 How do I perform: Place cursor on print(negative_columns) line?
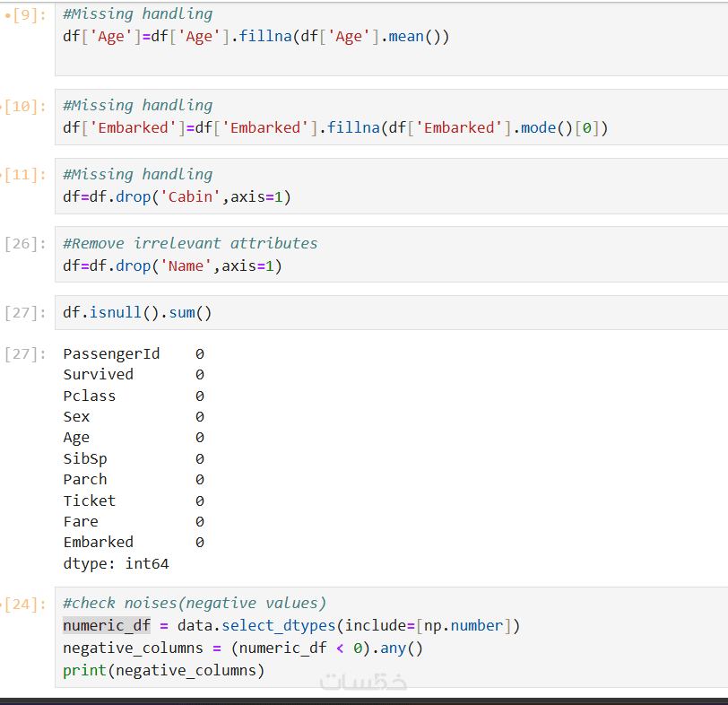pos(163,671)
